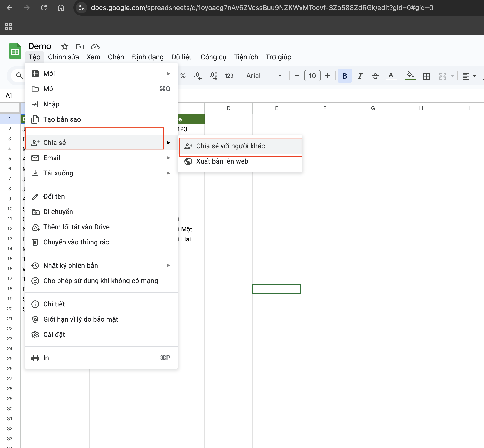
Task: Click the strikethrough formatting icon
Action: click(x=375, y=76)
